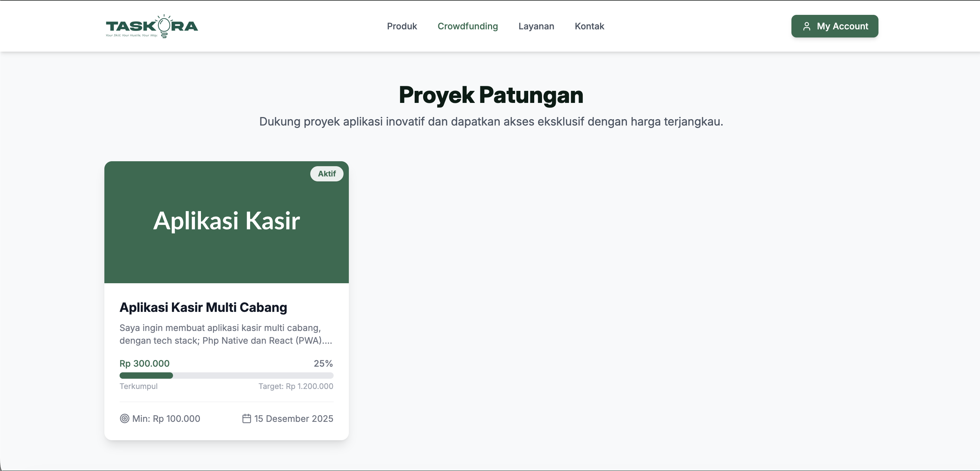
Task: Navigate to the Kontak page
Action: point(589,26)
